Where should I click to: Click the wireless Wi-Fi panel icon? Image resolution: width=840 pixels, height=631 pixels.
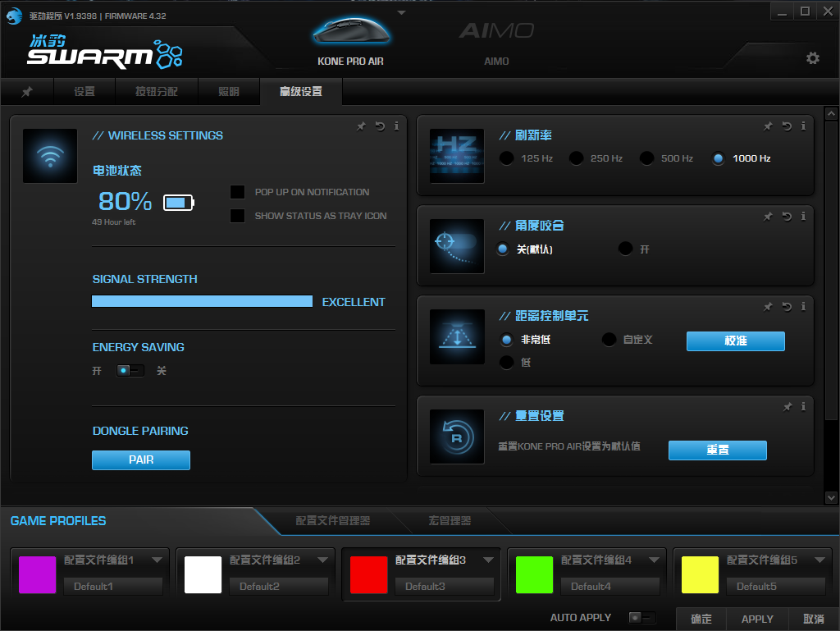point(50,156)
